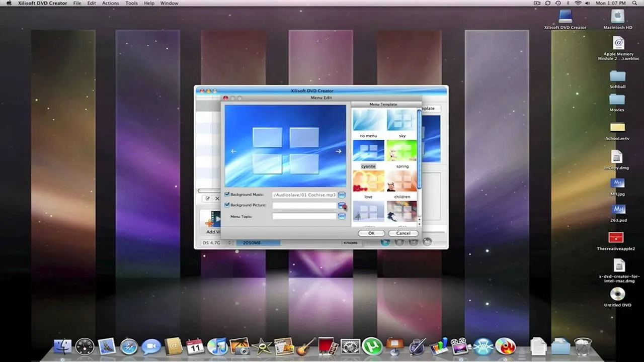Screen dimensions: 644x362
Task: Open the Trash in the Dock
Action: click(583, 346)
